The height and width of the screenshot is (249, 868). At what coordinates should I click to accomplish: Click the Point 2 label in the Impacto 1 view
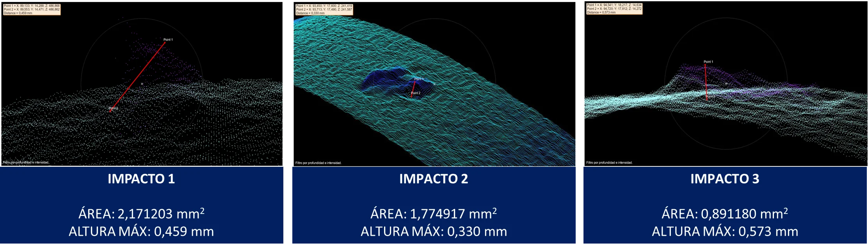click(x=113, y=108)
